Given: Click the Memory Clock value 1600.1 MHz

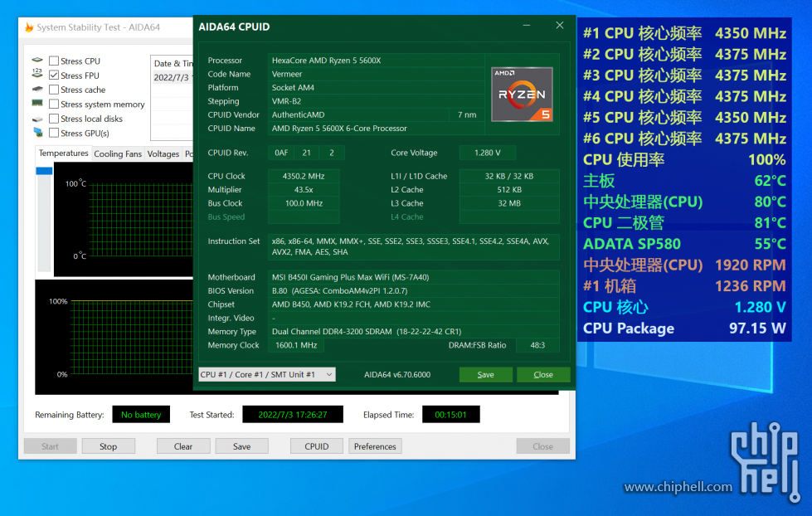Looking at the screenshot, I should tap(296, 345).
